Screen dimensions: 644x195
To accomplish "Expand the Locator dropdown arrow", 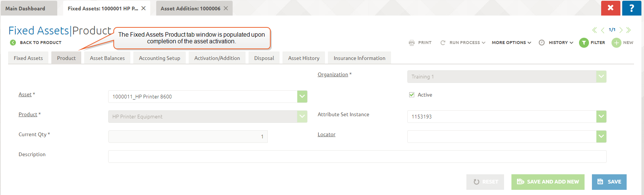I will [x=601, y=137].
